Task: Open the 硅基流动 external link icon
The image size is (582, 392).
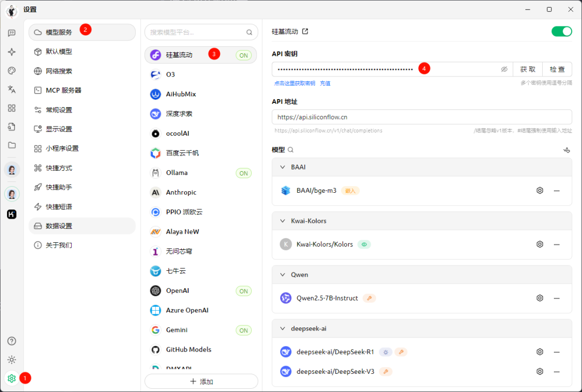Action: [305, 32]
